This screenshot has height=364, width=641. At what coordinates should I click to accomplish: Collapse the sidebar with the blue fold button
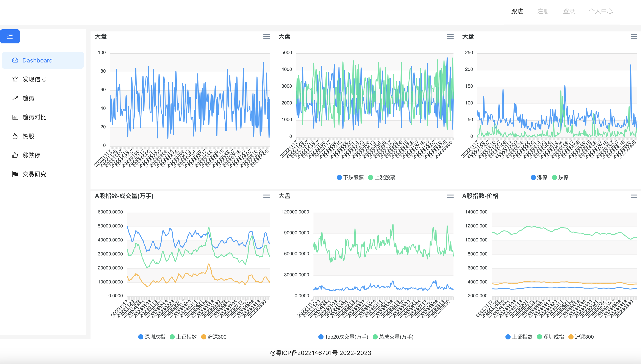coord(10,36)
